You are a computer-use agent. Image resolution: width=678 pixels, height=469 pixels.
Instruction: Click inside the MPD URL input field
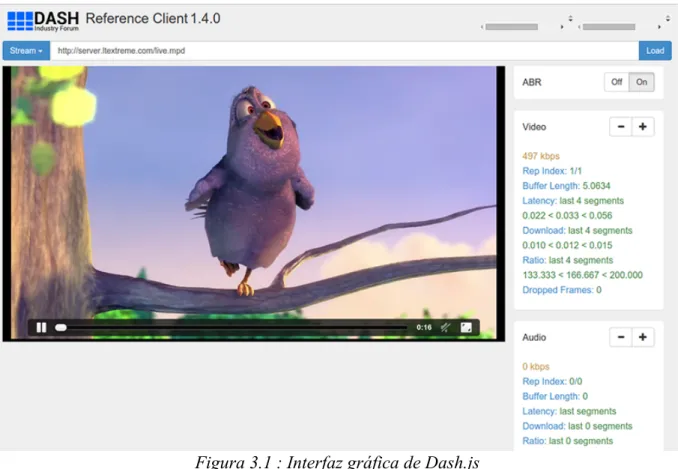click(344, 51)
